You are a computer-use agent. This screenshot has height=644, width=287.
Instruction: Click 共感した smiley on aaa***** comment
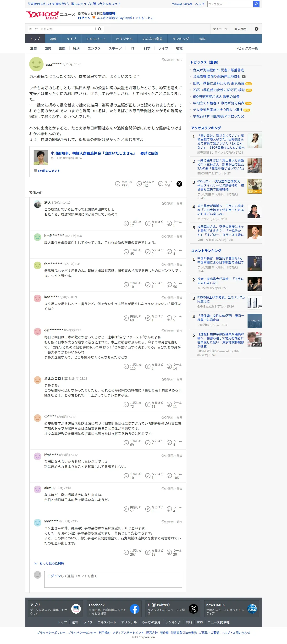point(117,184)
